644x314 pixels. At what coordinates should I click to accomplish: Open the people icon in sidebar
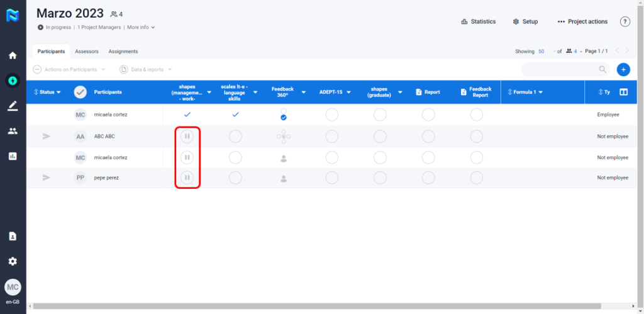coord(13,131)
